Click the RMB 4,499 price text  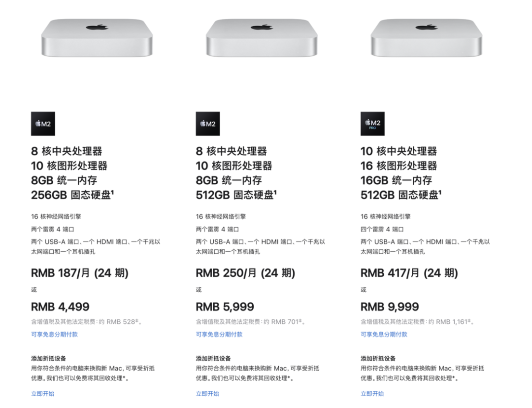point(60,307)
